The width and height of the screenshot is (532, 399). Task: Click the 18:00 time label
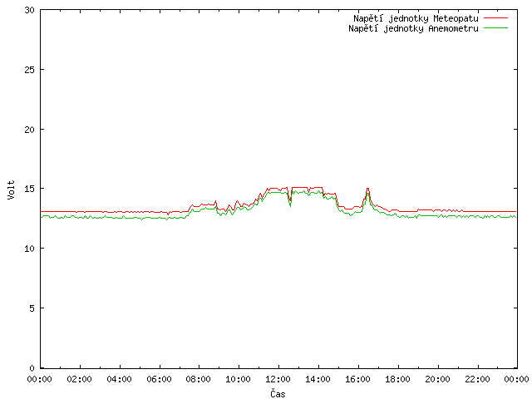(397, 379)
